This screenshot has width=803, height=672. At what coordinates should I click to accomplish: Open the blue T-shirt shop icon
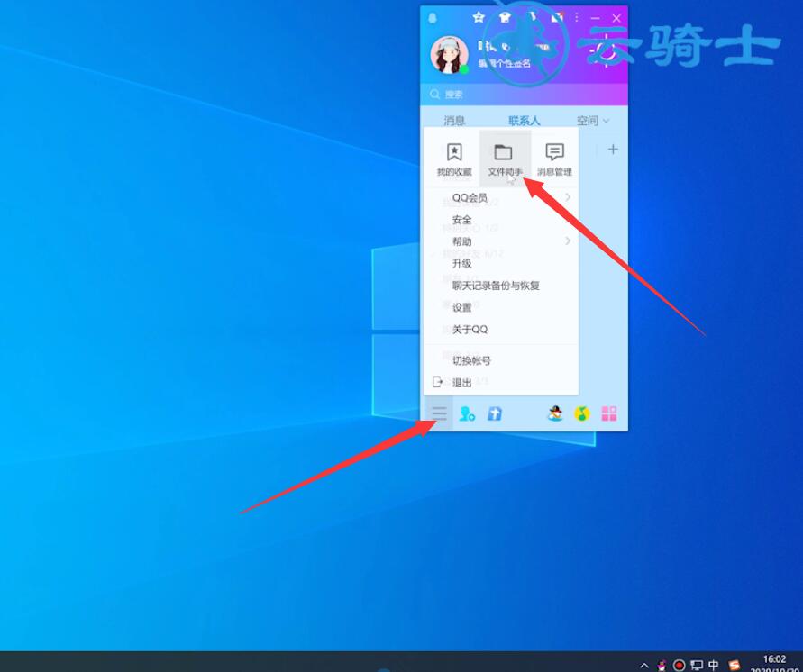[494, 413]
